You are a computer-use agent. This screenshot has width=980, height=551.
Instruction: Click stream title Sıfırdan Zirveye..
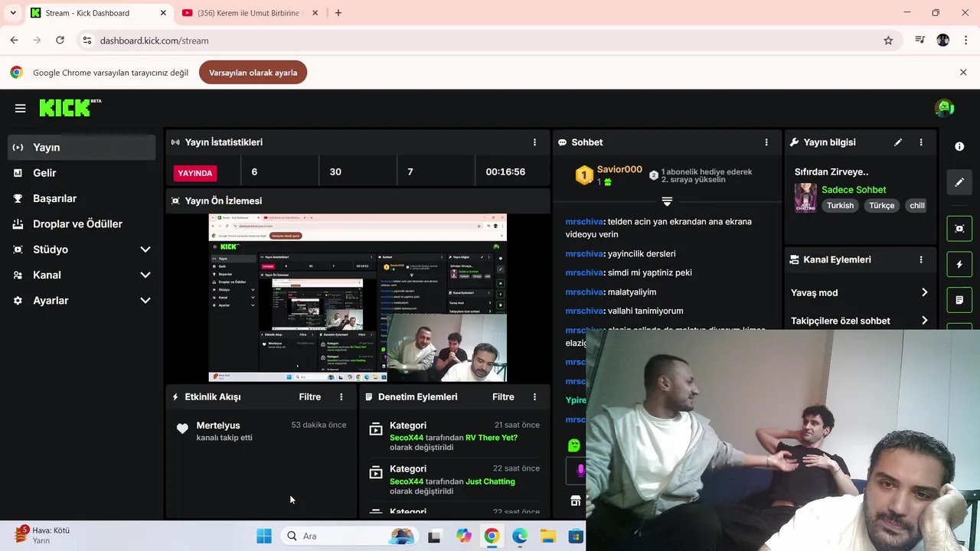[831, 172]
